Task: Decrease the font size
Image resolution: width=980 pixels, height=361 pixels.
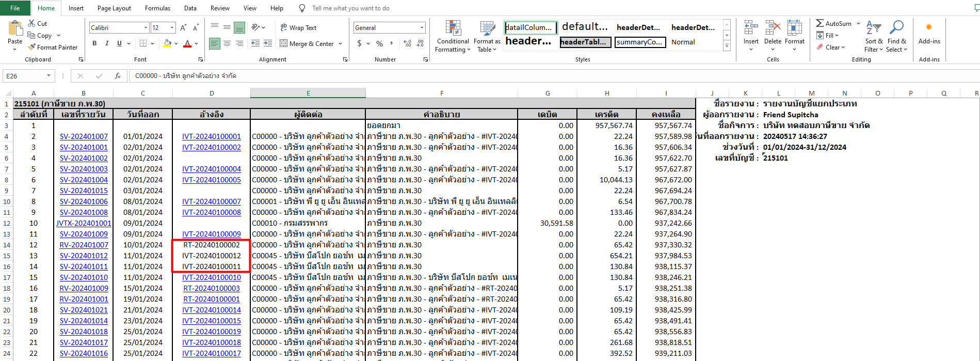Action: click(196, 27)
